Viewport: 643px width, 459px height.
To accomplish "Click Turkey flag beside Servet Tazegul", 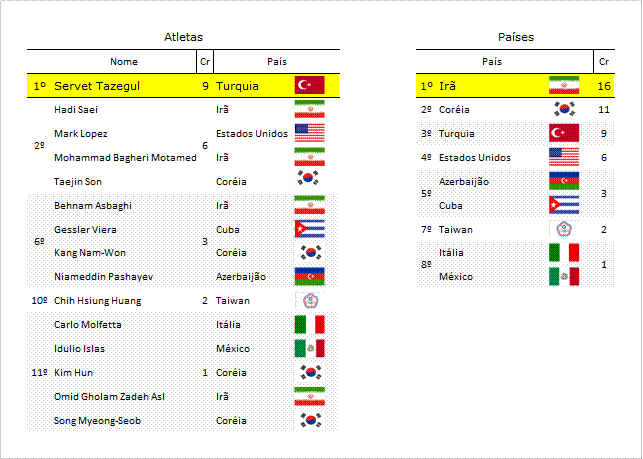I will pos(310,85).
